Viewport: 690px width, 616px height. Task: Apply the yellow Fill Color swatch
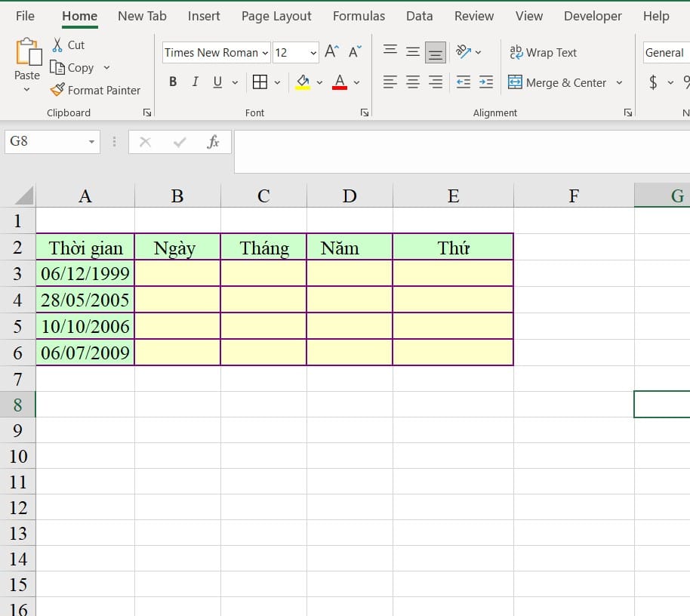coord(303,82)
